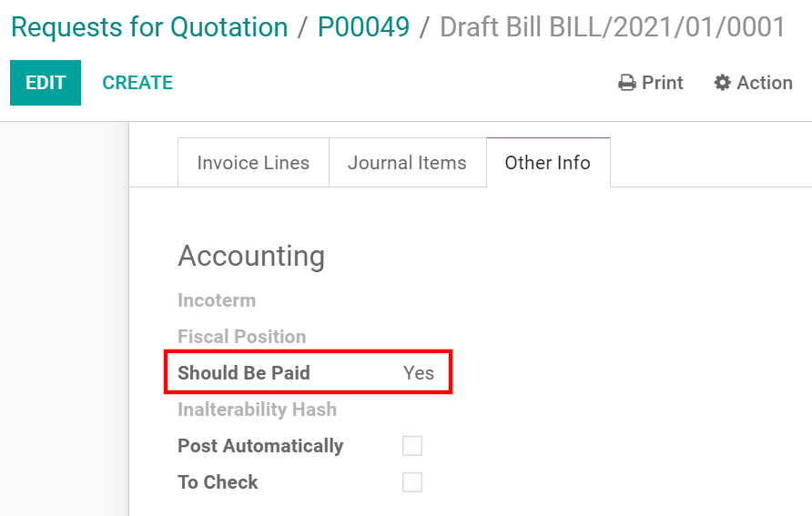Viewport: 812px width, 516px height.
Task: Open the Journal Items tab
Action: tap(407, 163)
